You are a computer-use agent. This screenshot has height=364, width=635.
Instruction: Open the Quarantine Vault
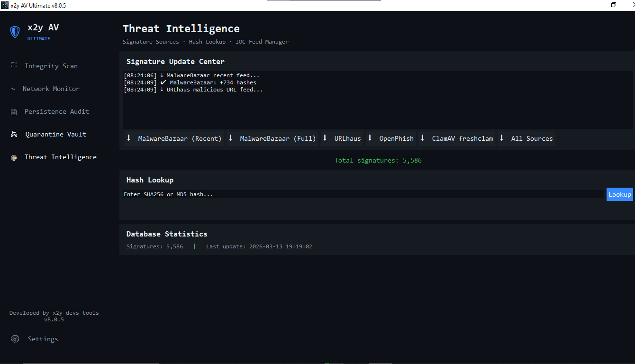(55, 134)
